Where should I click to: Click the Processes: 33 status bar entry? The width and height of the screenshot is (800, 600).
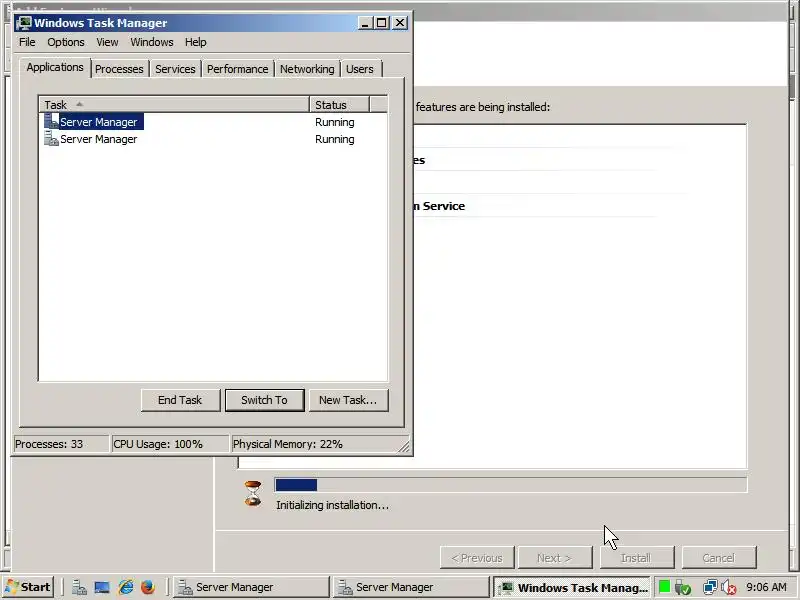tap(60, 444)
